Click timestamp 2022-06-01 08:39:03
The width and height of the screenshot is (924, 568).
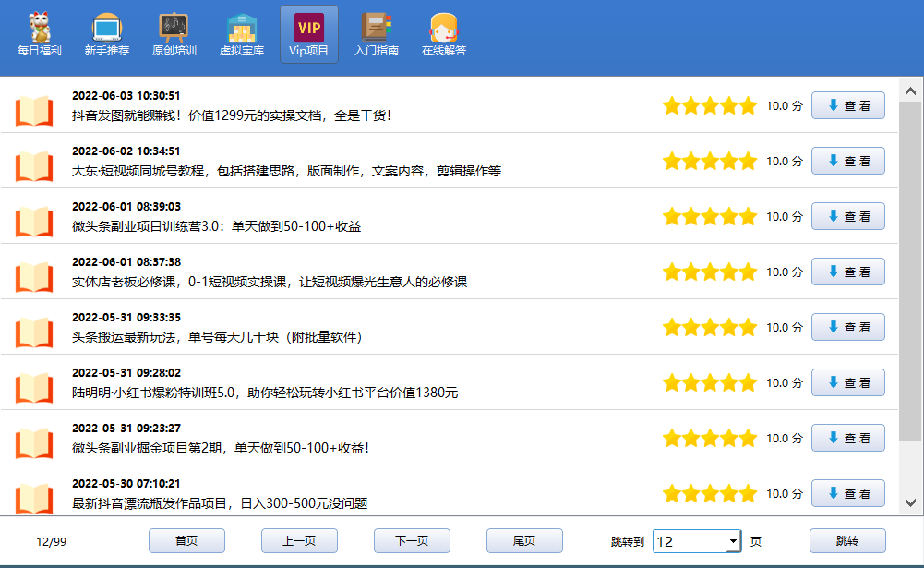(x=126, y=207)
